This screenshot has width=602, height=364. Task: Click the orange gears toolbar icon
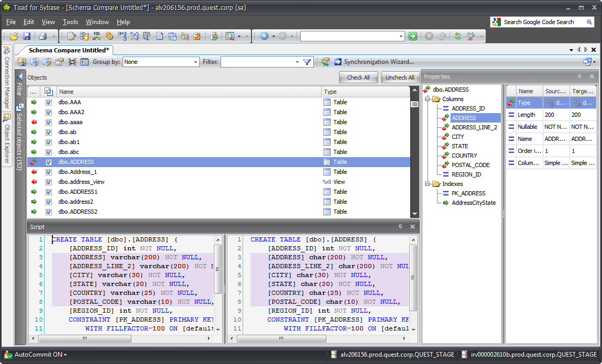tap(110, 37)
